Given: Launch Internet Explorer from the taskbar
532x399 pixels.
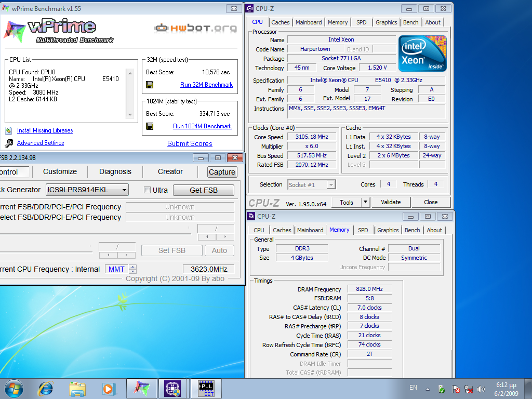Looking at the screenshot, I should point(46,389).
